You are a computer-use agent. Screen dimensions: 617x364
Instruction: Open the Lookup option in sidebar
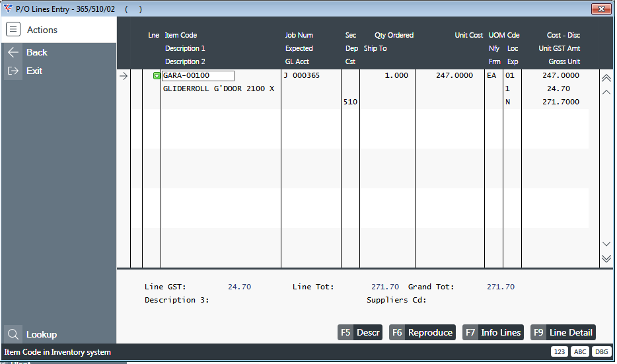pos(42,334)
